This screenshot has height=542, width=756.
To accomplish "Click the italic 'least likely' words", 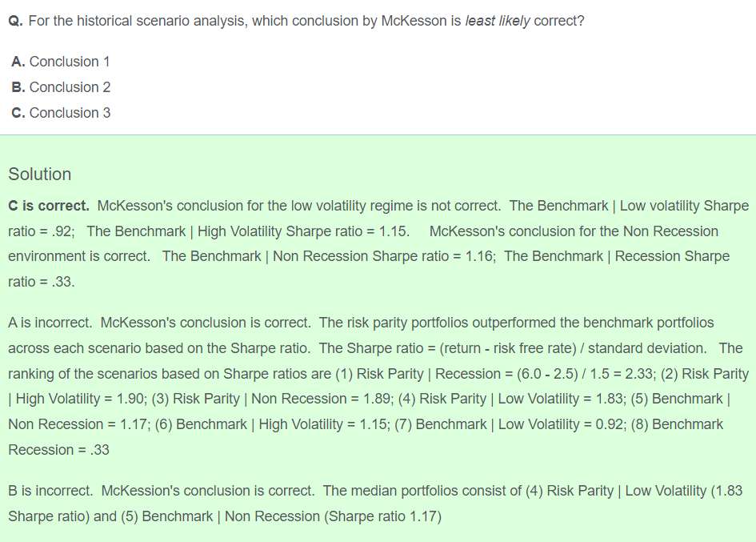I will coord(498,22).
